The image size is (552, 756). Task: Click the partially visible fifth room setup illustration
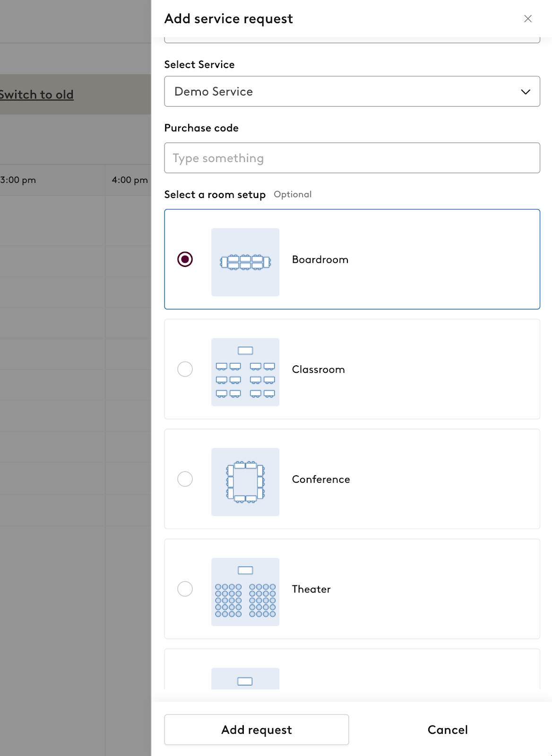pos(245,679)
